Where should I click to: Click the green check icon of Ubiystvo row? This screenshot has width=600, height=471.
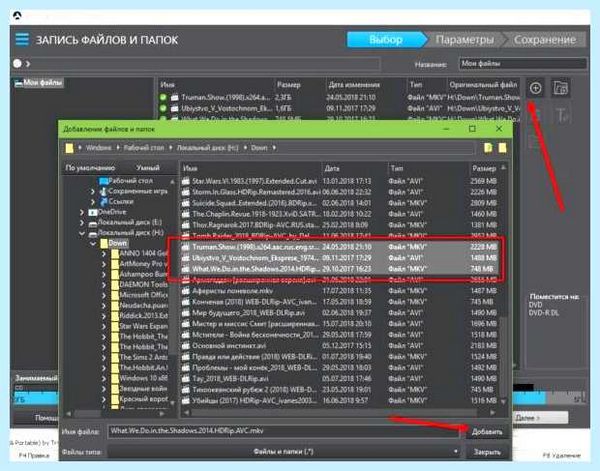[163, 108]
